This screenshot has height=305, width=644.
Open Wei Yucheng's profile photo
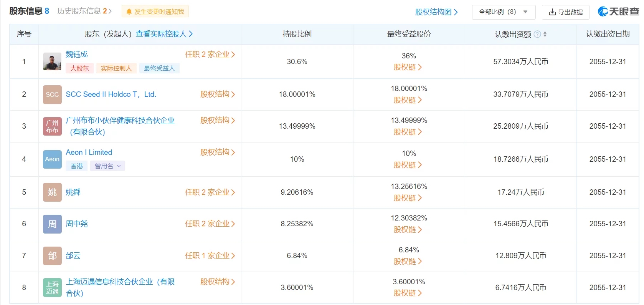point(52,61)
